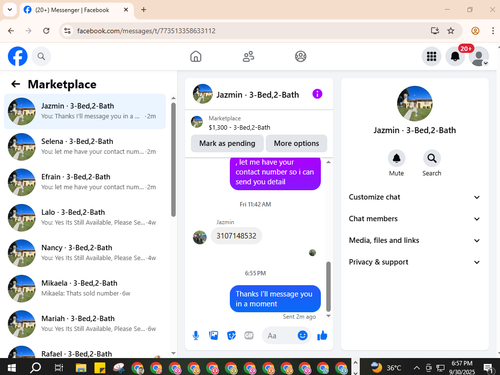Open the Notifications bell with 20+ badge
The height and width of the screenshot is (375, 500).
pos(455,56)
